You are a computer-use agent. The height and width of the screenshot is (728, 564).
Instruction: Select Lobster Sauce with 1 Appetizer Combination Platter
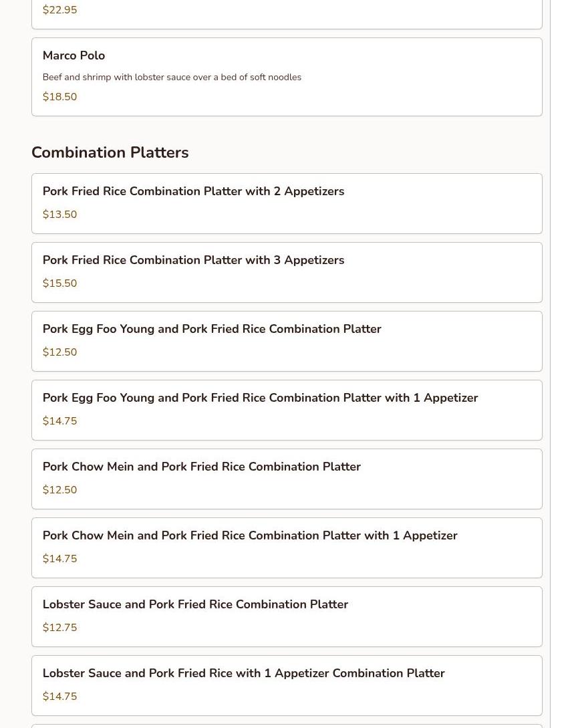pyautogui.click(x=243, y=673)
